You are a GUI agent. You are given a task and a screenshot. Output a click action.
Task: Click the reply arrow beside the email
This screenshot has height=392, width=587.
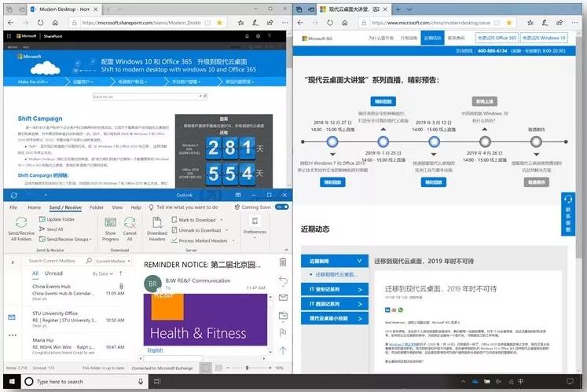click(283, 280)
